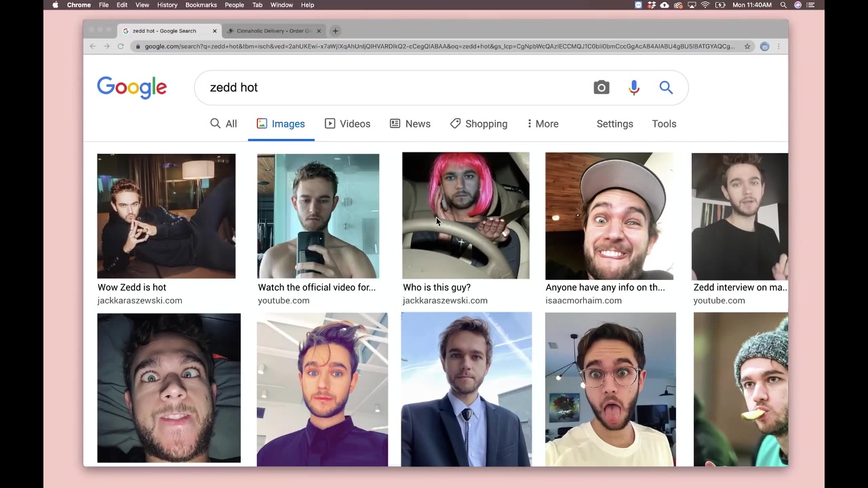Open the View menu
Screen dimensions: 868x488
(142, 5)
